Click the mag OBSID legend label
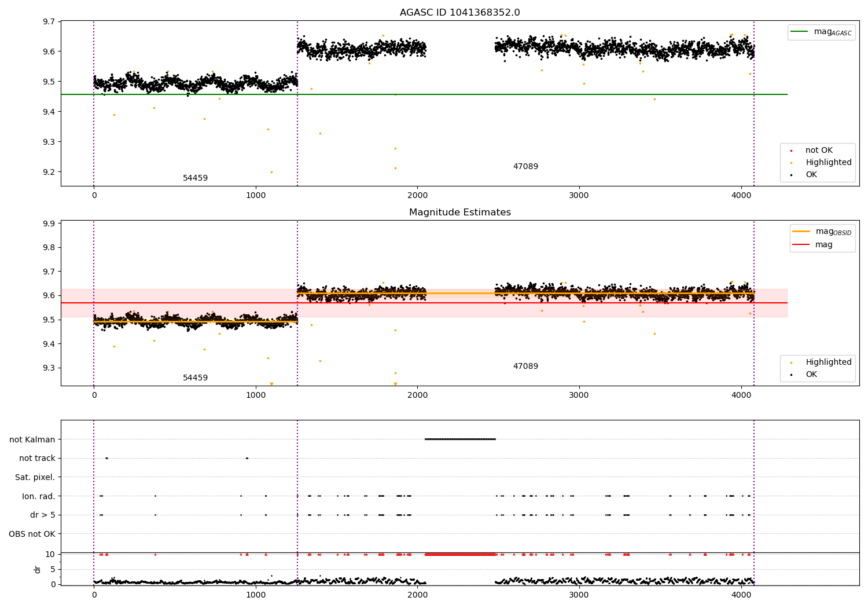The image size is (868, 608). pyautogui.click(x=833, y=232)
